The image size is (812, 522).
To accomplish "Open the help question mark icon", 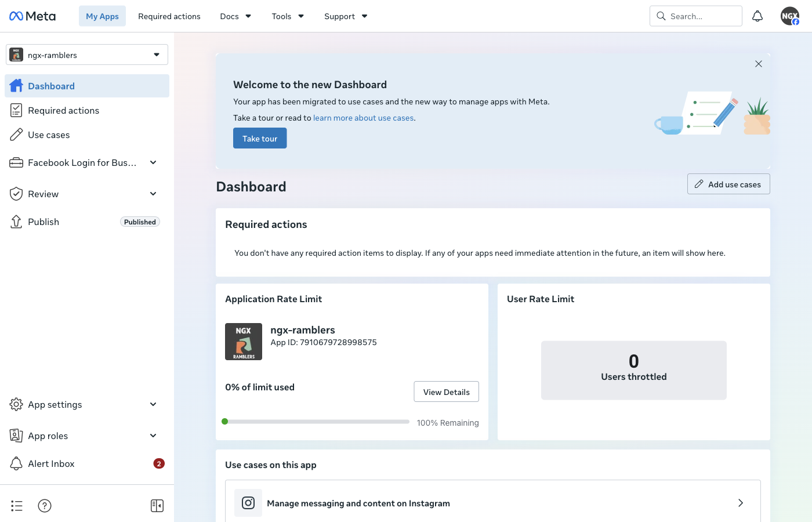I will pos(45,506).
